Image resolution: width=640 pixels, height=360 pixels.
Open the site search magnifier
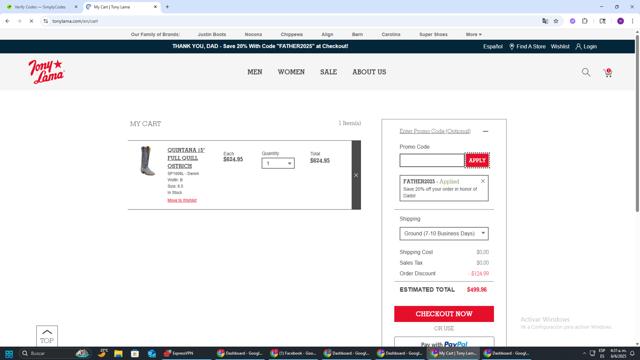pyautogui.click(x=586, y=72)
